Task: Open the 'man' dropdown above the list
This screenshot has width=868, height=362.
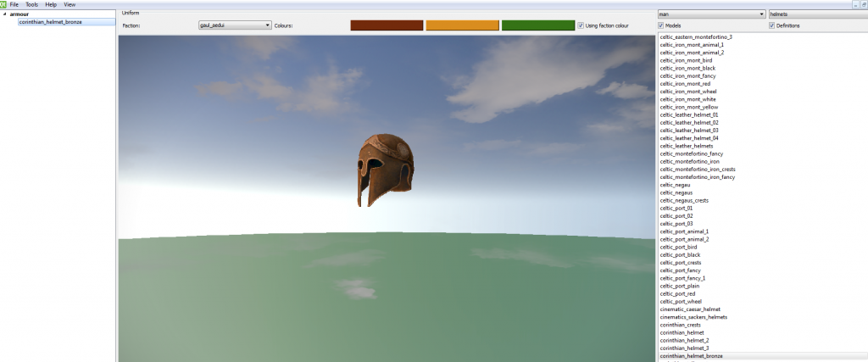Action: (x=711, y=14)
